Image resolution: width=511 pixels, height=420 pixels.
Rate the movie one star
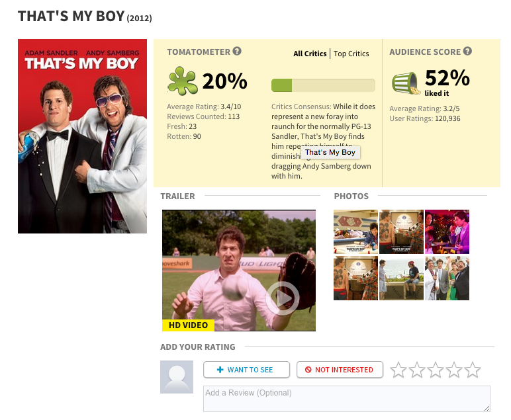[x=398, y=370]
